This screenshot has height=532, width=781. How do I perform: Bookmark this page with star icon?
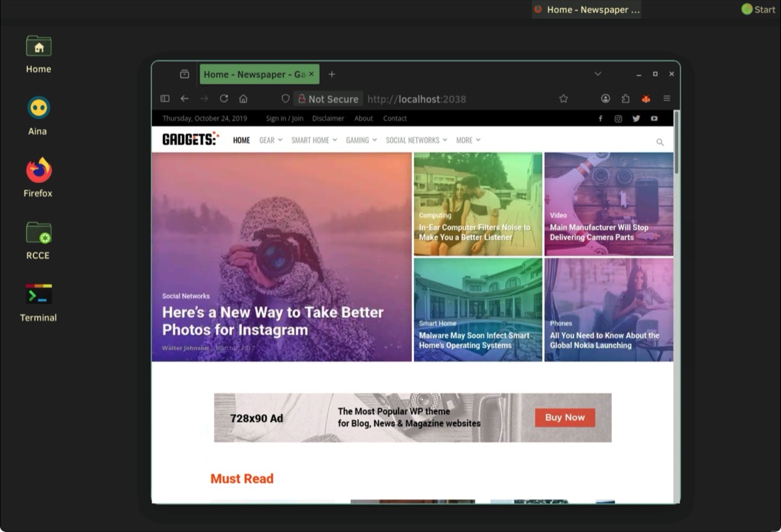(564, 99)
